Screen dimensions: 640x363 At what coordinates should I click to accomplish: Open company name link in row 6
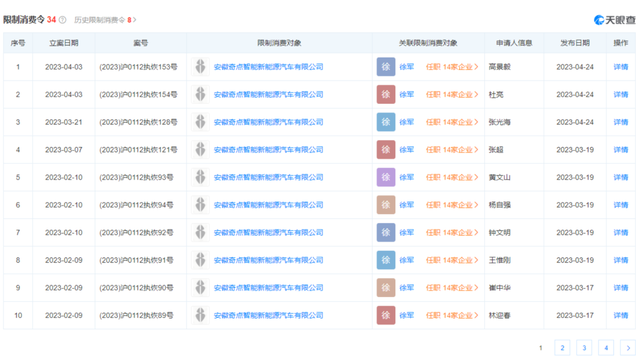tap(269, 205)
